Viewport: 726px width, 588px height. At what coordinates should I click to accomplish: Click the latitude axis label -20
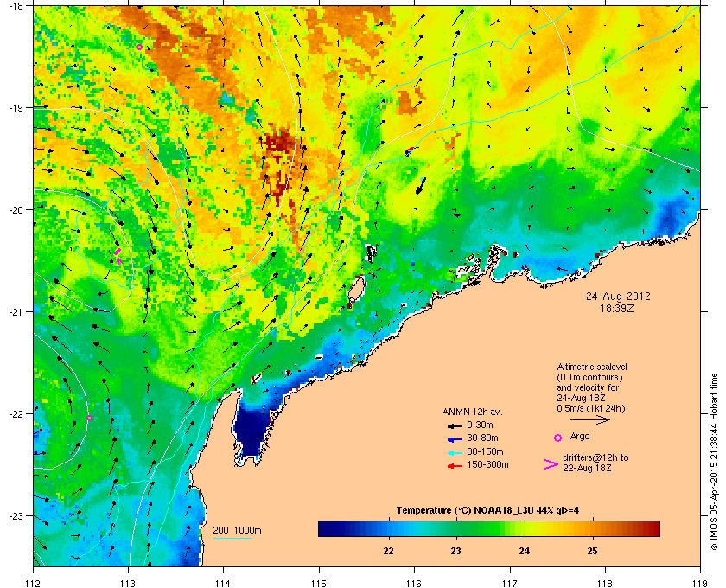16,209
